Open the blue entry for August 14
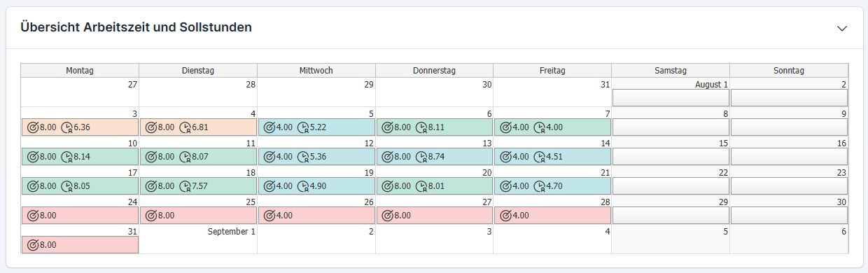This screenshot has width=868, height=273. click(x=552, y=157)
